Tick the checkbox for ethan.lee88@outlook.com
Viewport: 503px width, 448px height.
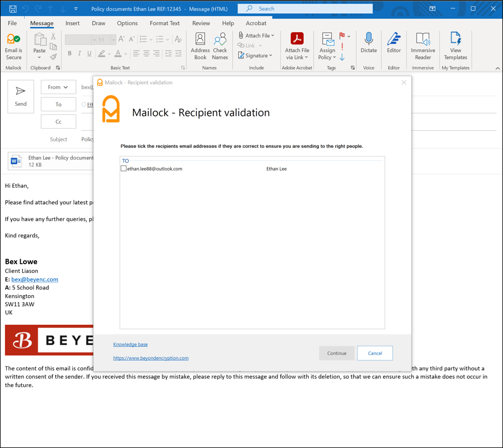pos(123,168)
